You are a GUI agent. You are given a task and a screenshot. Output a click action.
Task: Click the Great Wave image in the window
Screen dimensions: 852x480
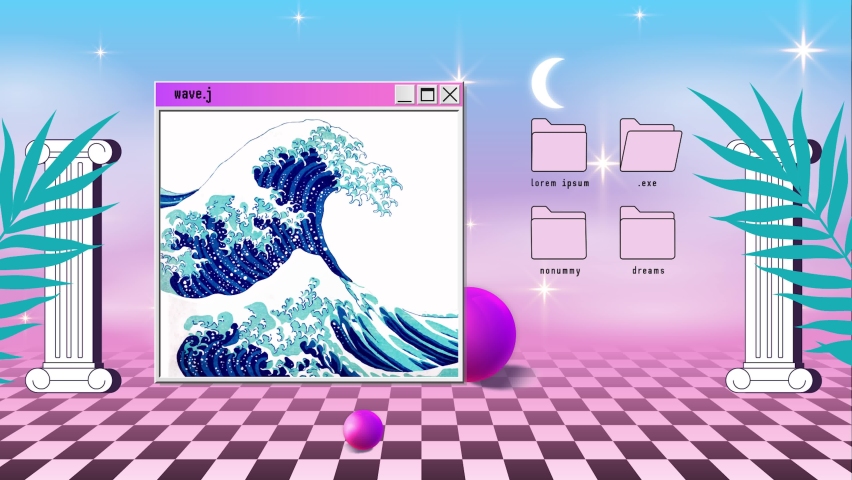click(309, 245)
